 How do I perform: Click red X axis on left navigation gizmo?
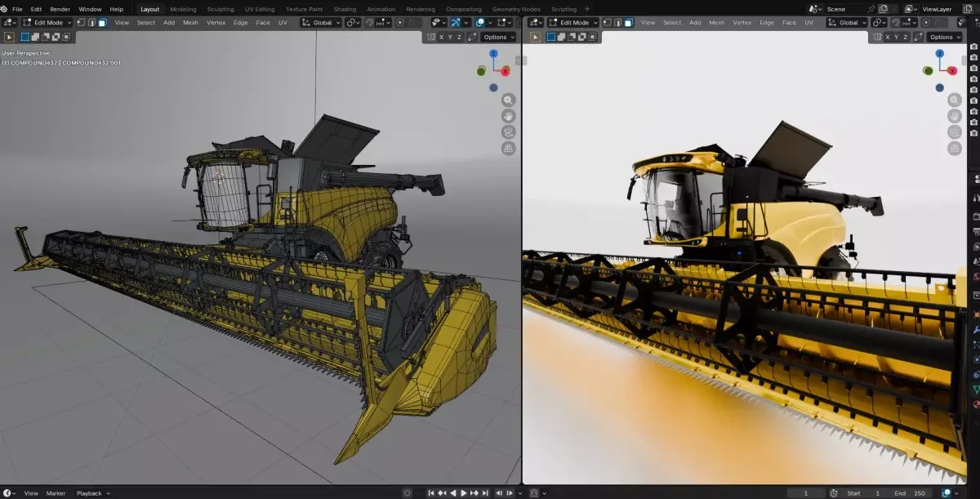(x=506, y=71)
